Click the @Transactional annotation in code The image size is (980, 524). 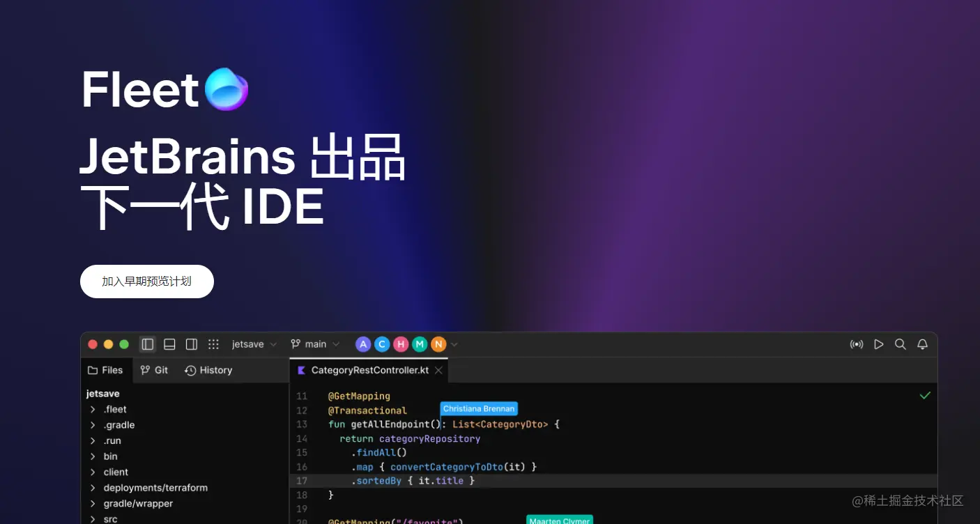(367, 410)
